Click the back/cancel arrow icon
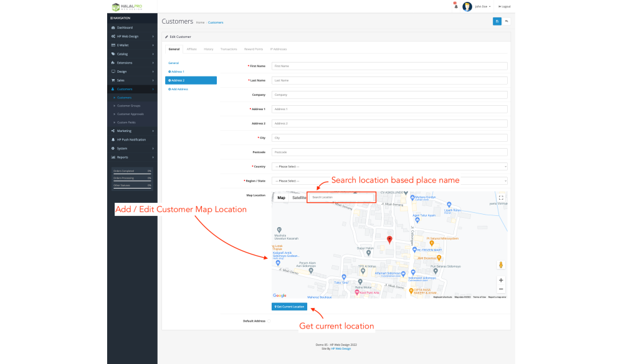 pos(506,21)
